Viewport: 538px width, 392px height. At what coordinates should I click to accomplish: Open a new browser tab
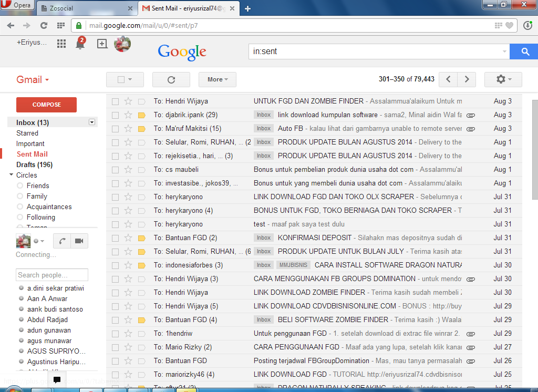click(247, 8)
